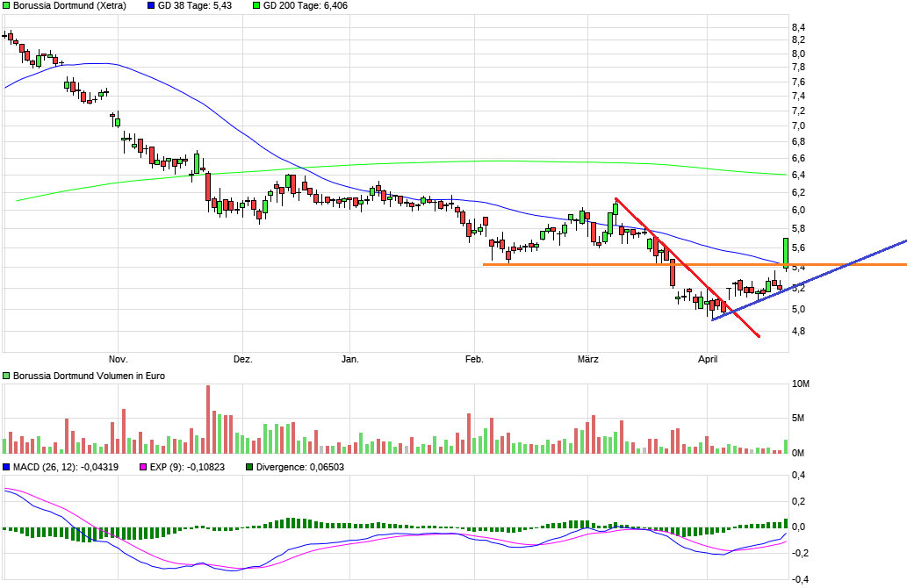The height and width of the screenshot is (588, 907).
Task: Click the last green divergence bar at the right edge
Action: (786, 523)
